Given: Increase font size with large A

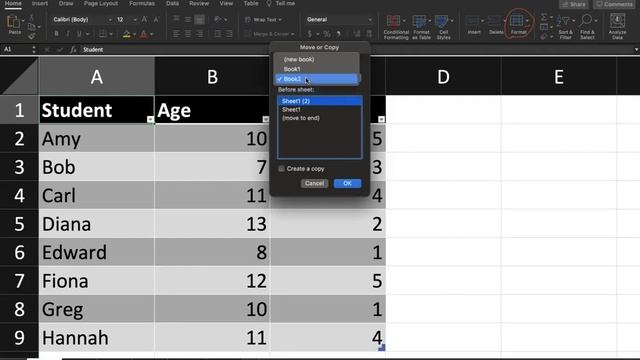Looking at the screenshot, I should tap(144, 19).
